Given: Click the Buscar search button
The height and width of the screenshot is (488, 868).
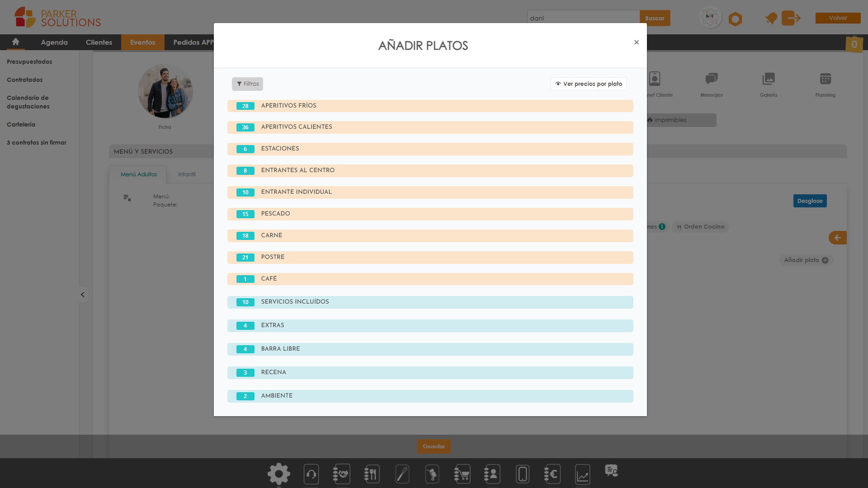Looking at the screenshot, I should (x=654, y=19).
